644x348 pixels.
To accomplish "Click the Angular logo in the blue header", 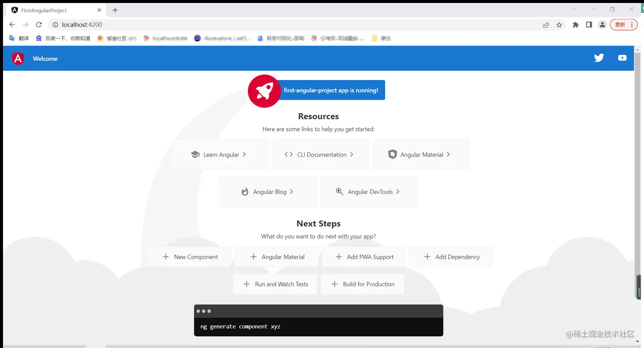I will (x=18, y=59).
